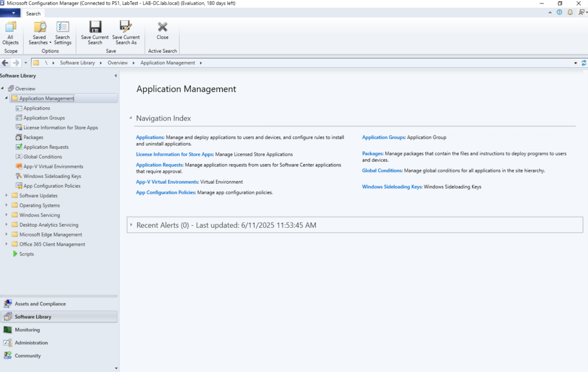The image size is (588, 372).
Task: Click the Save Current Search icon
Action: [x=95, y=28]
